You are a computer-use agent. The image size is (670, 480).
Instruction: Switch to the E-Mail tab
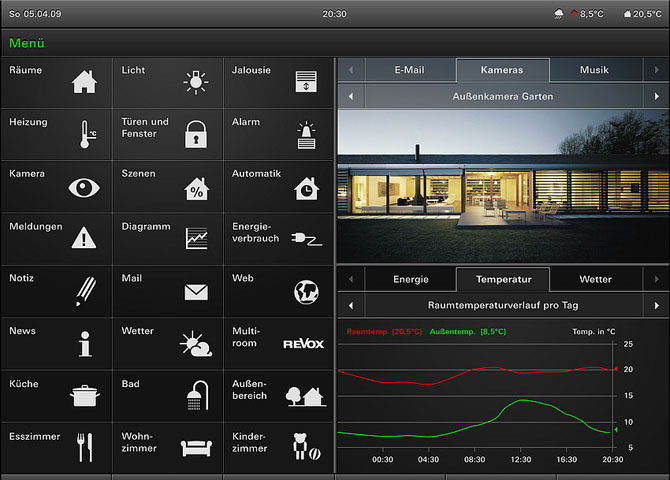[x=410, y=70]
